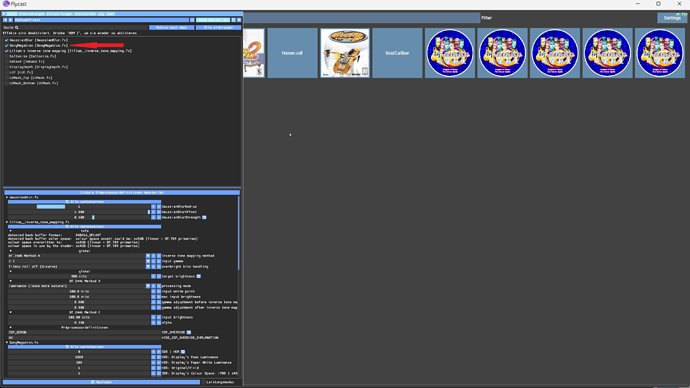Switch to previous preset with left arrow

[x=5, y=20]
